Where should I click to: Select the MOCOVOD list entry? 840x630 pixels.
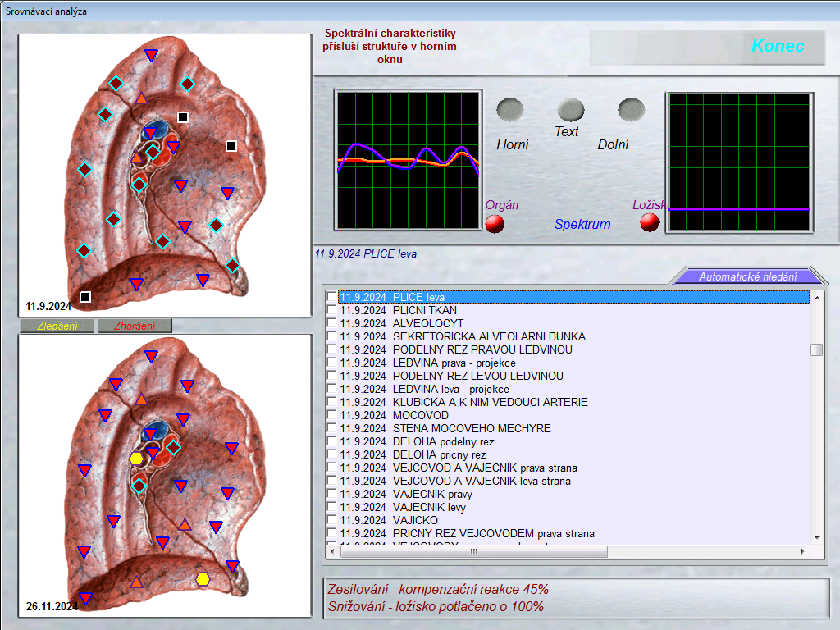(420, 415)
